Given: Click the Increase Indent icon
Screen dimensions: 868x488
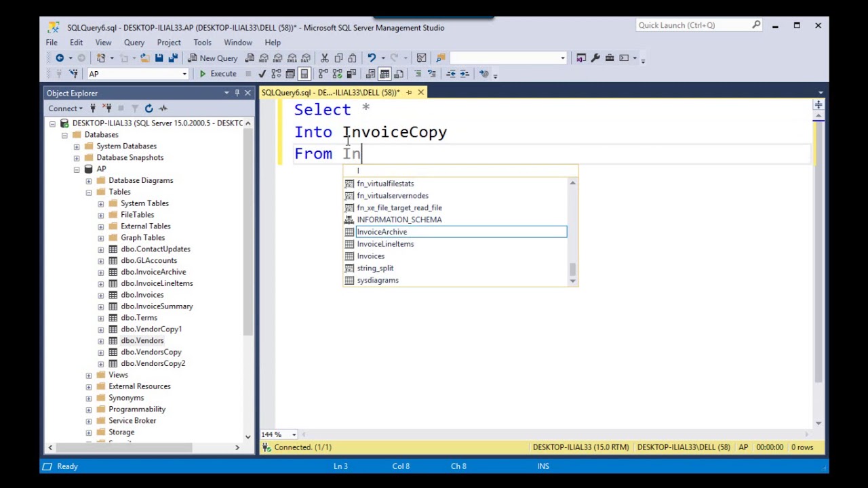Looking at the screenshot, I should [x=465, y=73].
